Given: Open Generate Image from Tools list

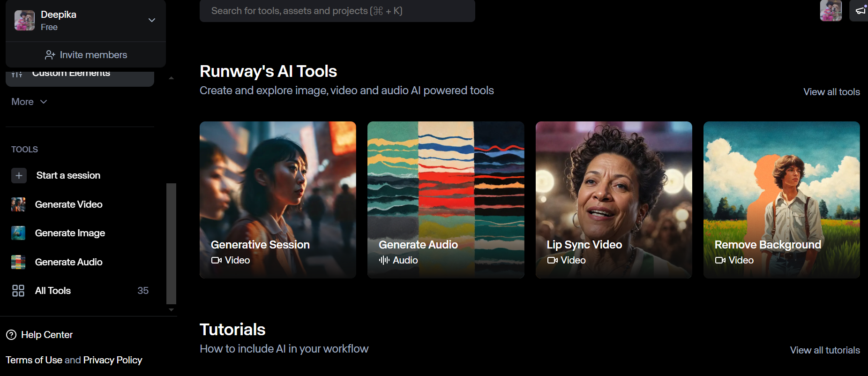Looking at the screenshot, I should [70, 233].
